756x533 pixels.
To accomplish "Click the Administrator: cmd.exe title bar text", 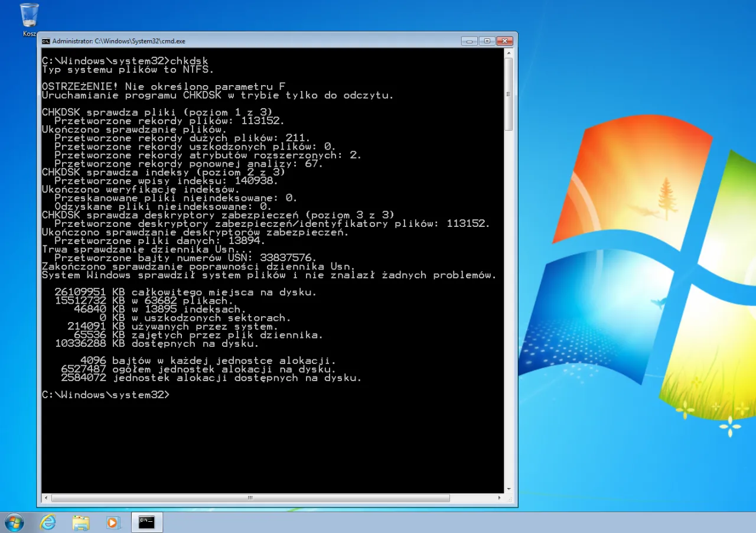I will (118, 41).
